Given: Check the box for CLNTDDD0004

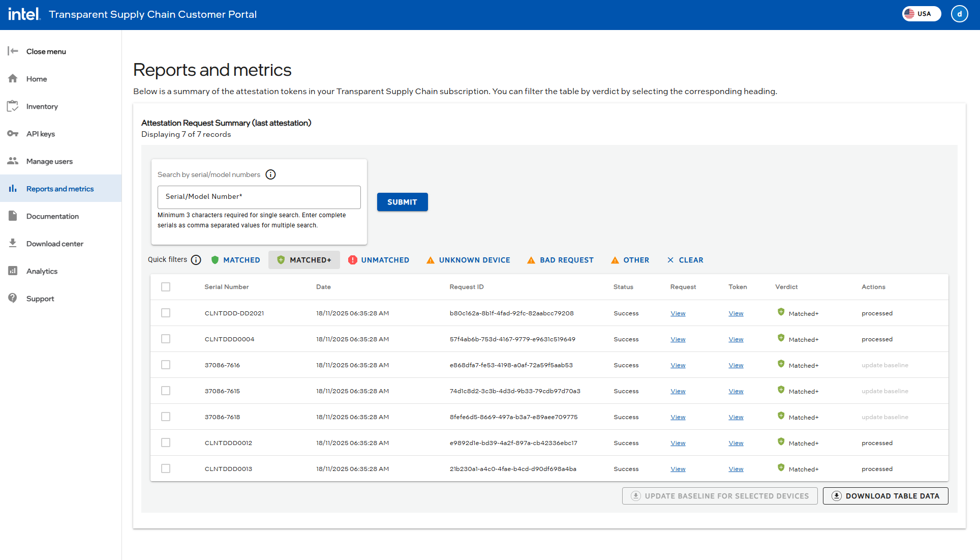Looking at the screenshot, I should pos(166,339).
